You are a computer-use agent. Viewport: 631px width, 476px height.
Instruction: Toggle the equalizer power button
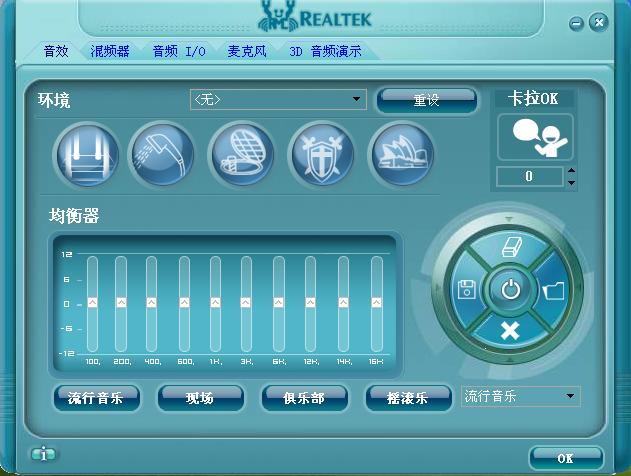coord(510,291)
